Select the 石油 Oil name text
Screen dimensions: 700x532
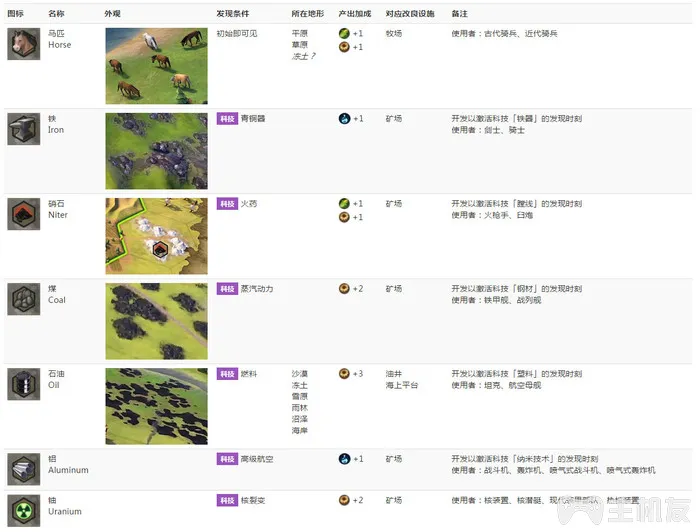[x=56, y=379]
